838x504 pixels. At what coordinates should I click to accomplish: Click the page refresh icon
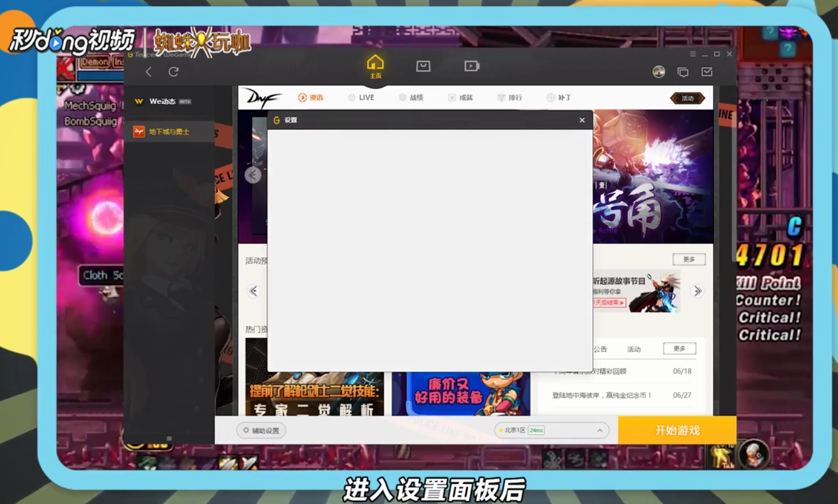point(173,71)
